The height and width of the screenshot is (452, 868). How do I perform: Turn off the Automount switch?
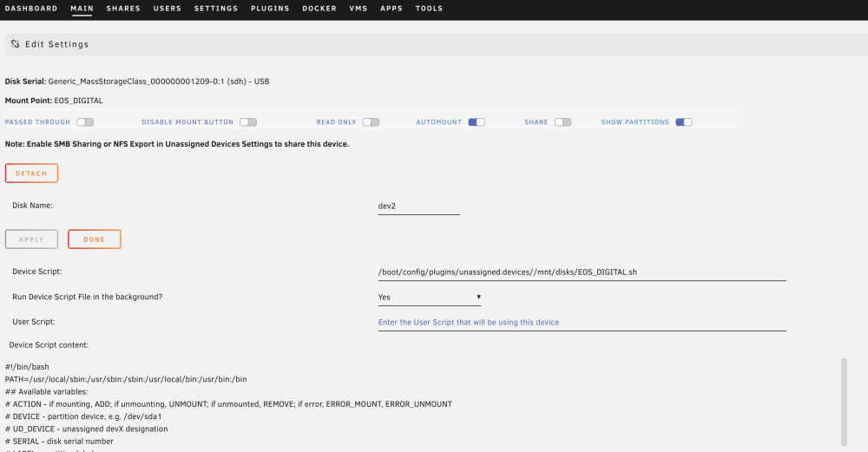coord(476,122)
